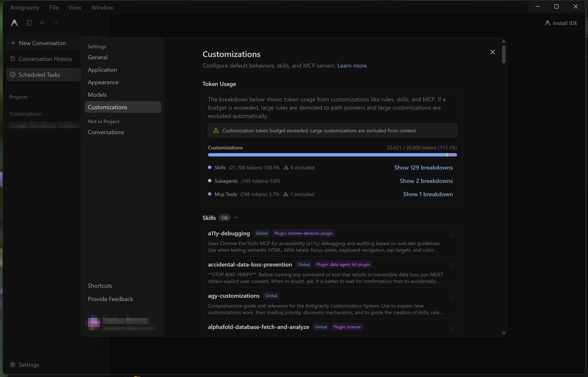Show 129 breakdowns for Skills
This screenshot has height=377, width=588.
pyautogui.click(x=423, y=168)
